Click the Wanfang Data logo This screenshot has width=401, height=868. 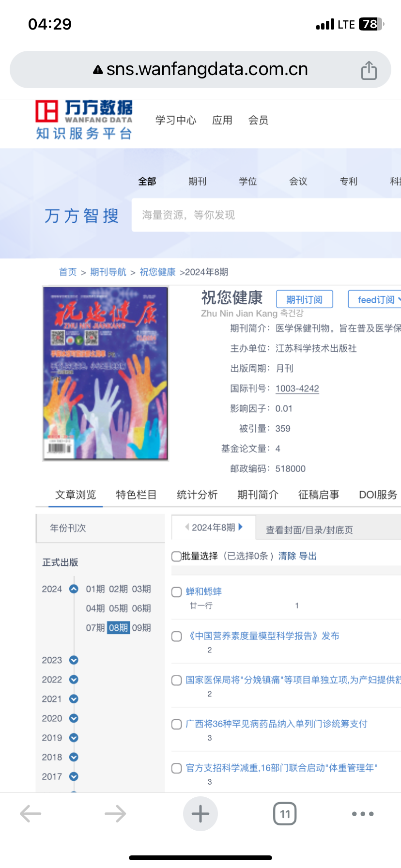click(x=84, y=120)
